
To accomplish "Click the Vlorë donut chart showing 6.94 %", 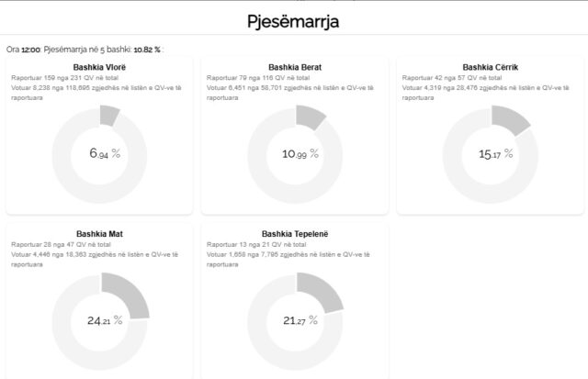I will (x=99, y=153).
